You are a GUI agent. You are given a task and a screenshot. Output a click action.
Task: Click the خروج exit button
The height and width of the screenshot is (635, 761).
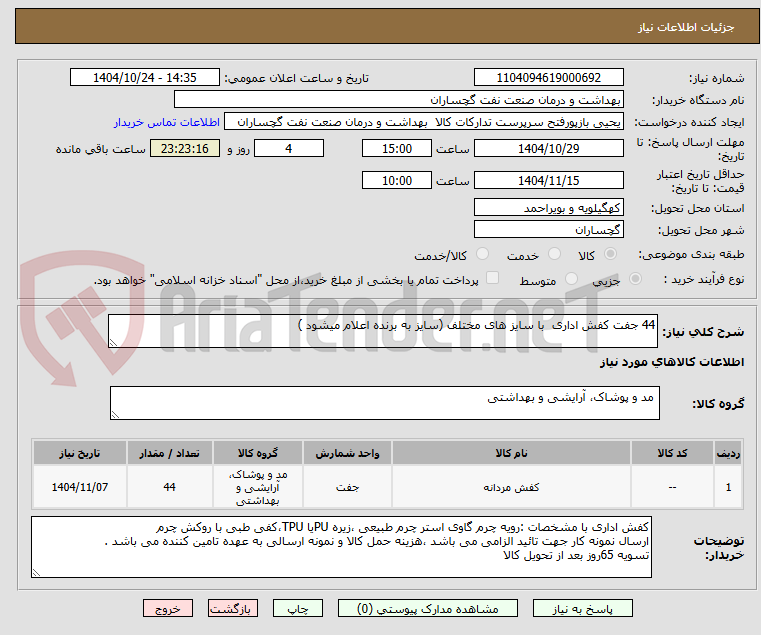(x=168, y=608)
